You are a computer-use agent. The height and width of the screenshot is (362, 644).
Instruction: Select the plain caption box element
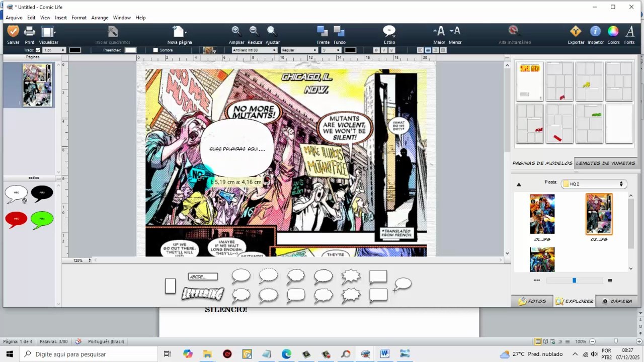click(170, 286)
